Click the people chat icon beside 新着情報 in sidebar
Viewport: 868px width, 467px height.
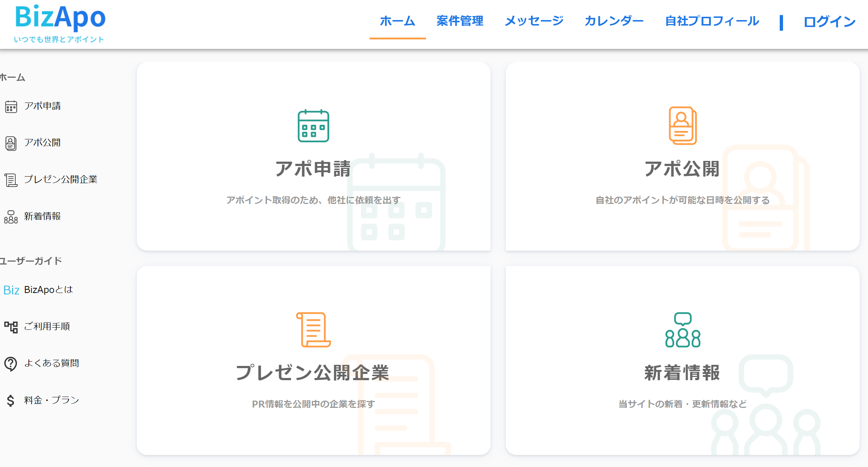pyautogui.click(x=11, y=217)
